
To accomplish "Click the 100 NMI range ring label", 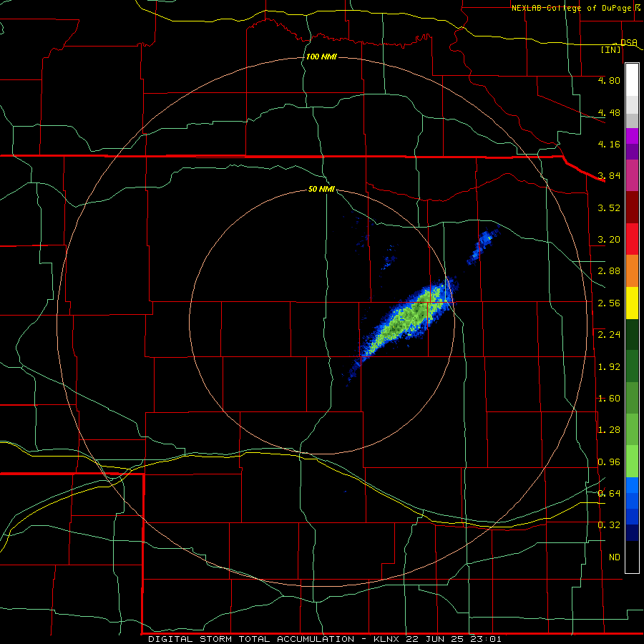I will point(321,57).
